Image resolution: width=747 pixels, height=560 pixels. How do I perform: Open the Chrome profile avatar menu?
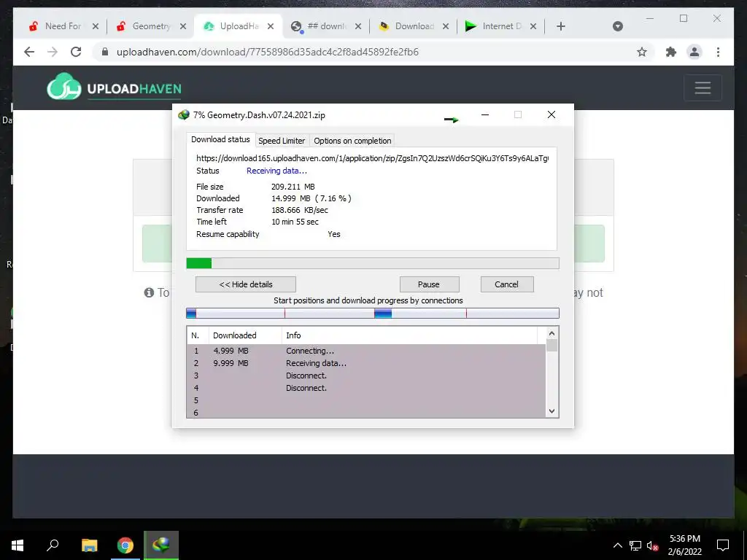coord(694,52)
